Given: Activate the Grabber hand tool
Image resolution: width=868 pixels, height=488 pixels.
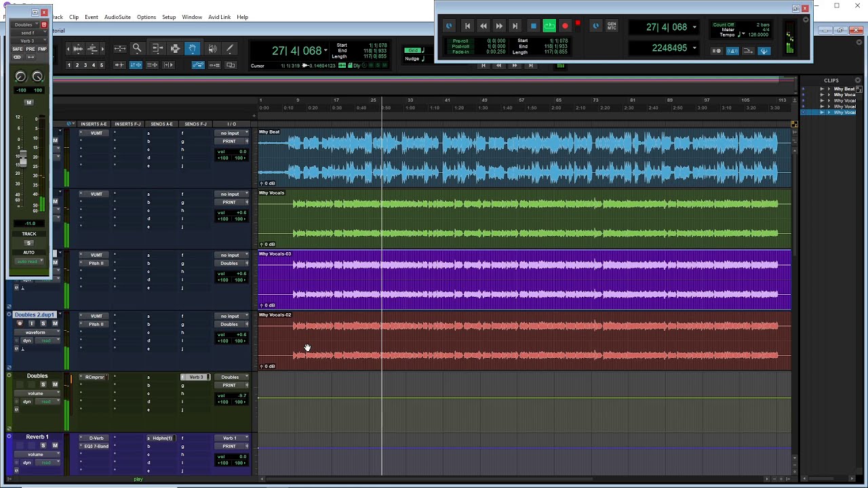Looking at the screenshot, I should (193, 48).
